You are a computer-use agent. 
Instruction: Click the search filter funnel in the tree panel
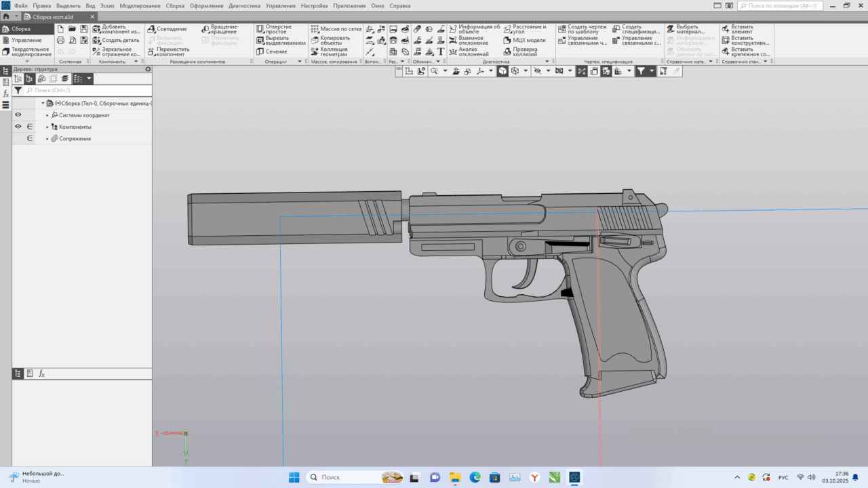18,90
